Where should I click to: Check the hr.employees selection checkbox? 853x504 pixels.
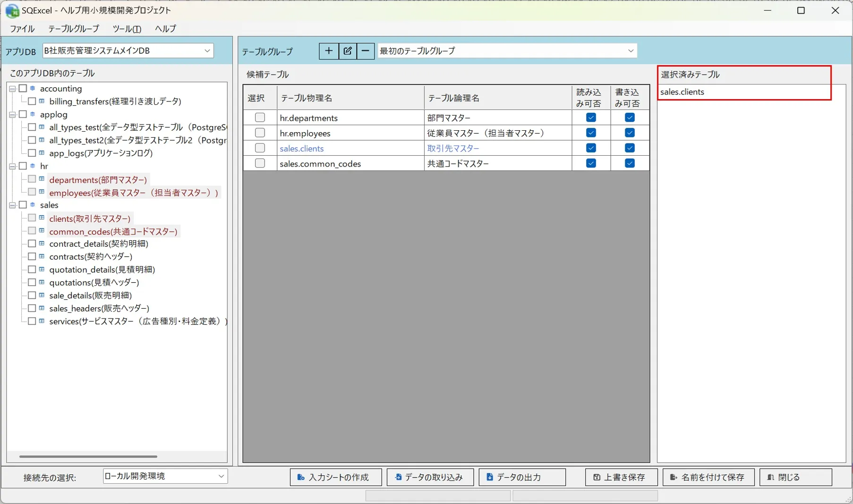(260, 133)
